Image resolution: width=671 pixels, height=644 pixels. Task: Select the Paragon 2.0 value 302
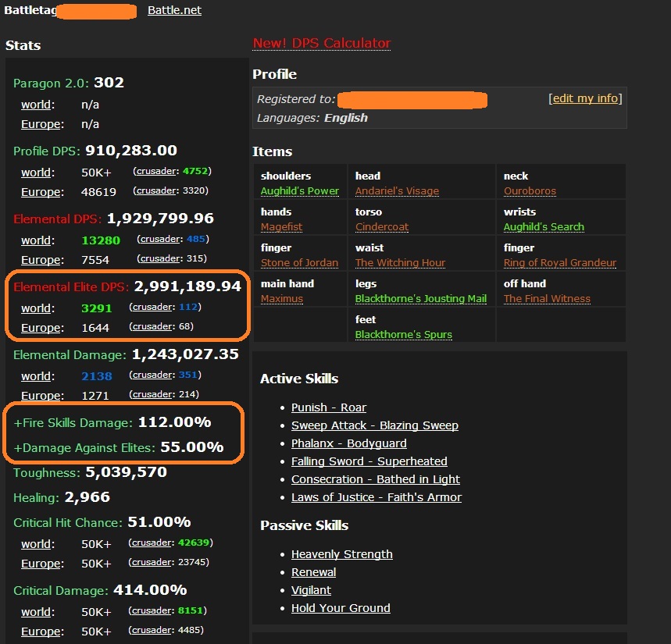(109, 83)
